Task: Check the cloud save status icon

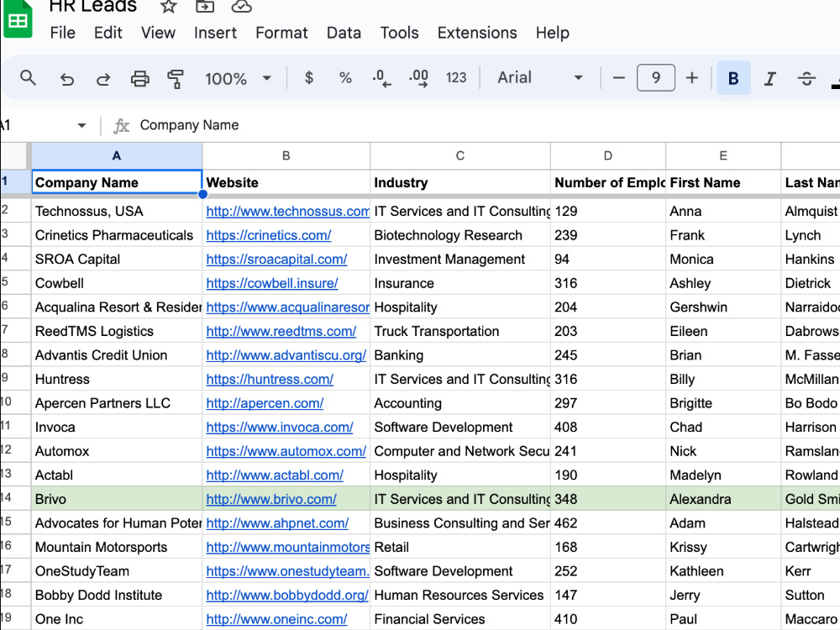Action: (x=242, y=7)
